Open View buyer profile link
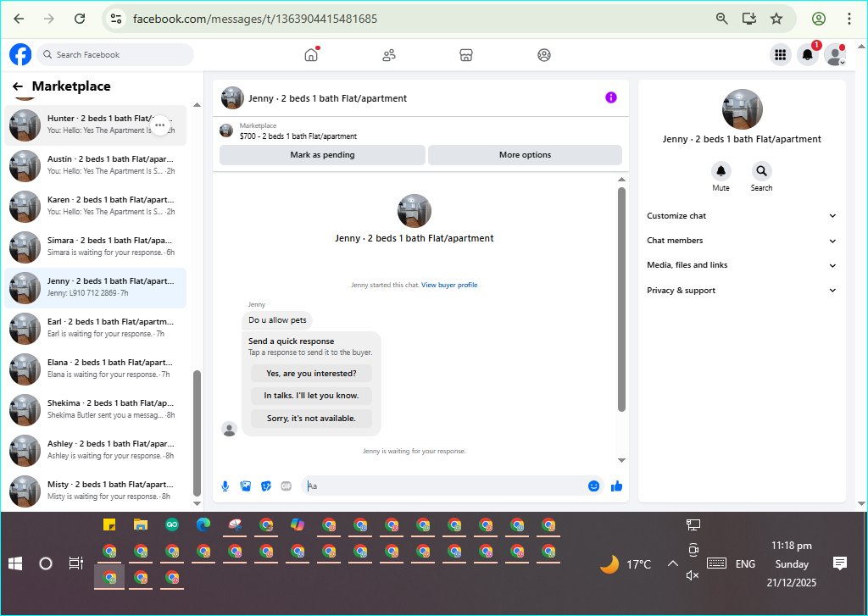This screenshot has height=616, width=868. point(449,285)
